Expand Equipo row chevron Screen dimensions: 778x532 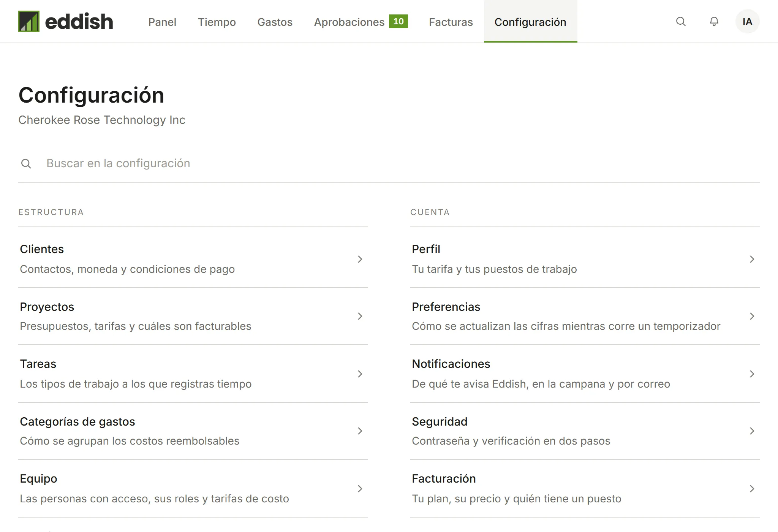coord(360,489)
